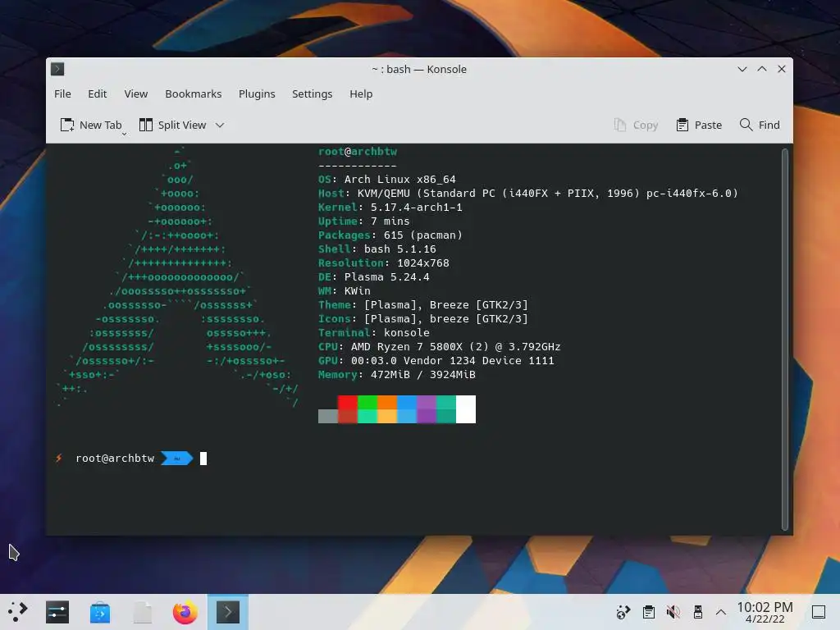
Task: Click the Split View button
Action: 172,125
